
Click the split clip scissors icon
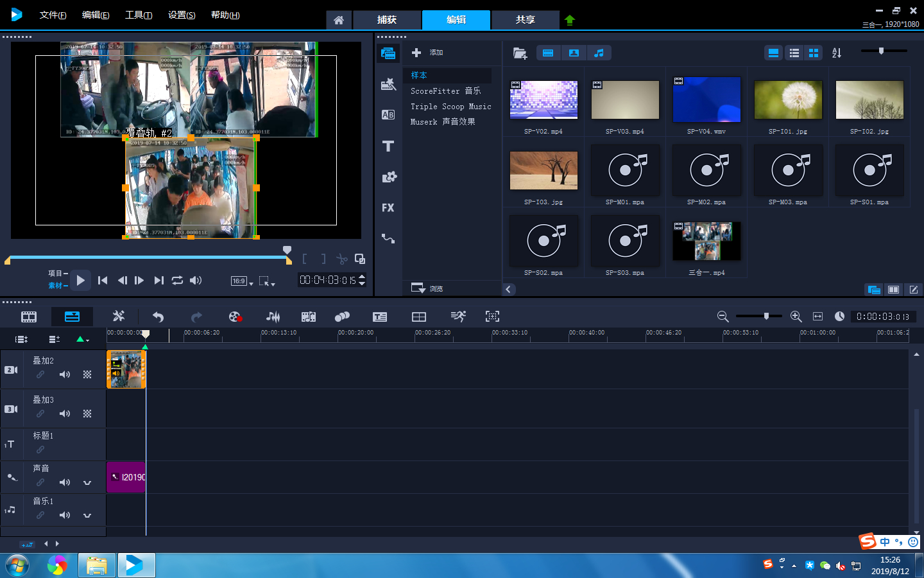tap(341, 259)
